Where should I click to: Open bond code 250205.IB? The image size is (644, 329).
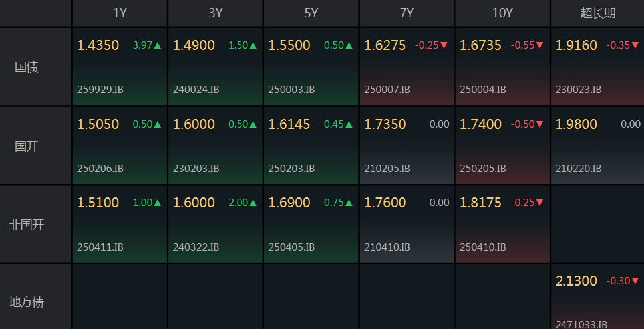[x=482, y=169]
